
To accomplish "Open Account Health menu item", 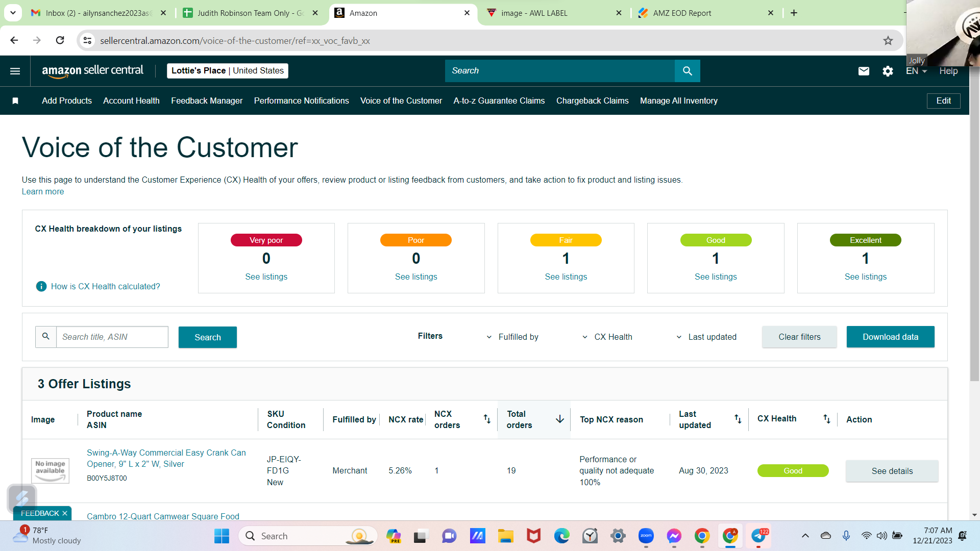I will tap(131, 101).
